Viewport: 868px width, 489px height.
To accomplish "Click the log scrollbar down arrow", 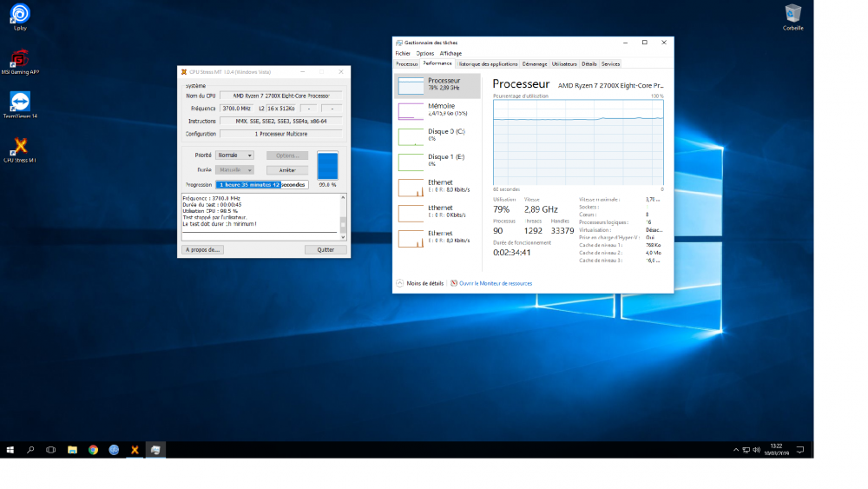I will pyautogui.click(x=343, y=237).
